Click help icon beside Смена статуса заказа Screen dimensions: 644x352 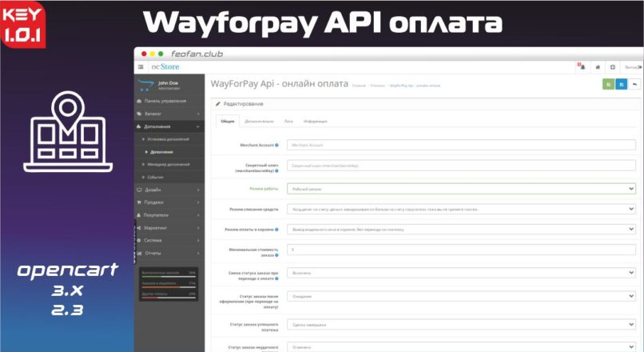(276, 278)
